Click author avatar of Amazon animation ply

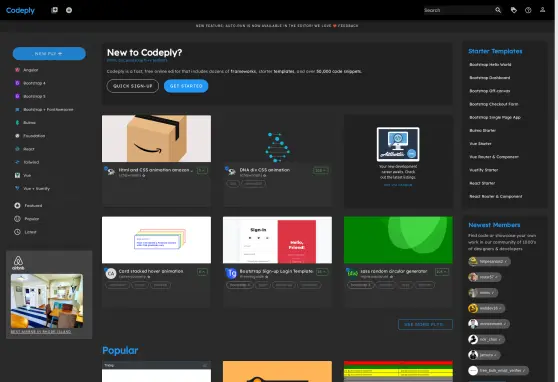[111, 172]
